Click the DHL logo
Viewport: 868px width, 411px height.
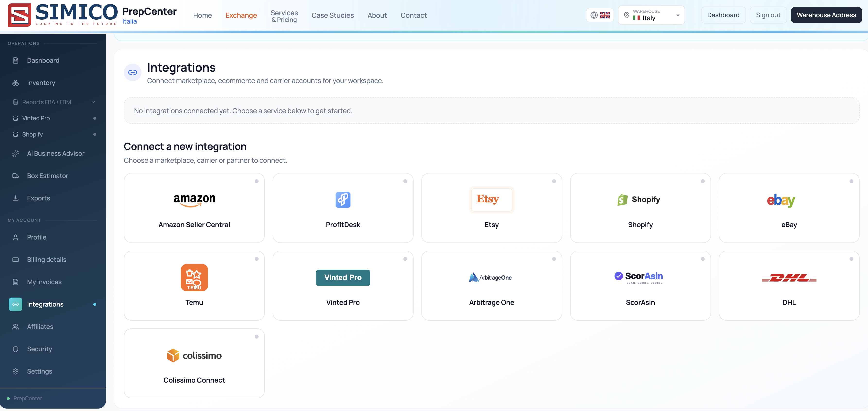789,278
